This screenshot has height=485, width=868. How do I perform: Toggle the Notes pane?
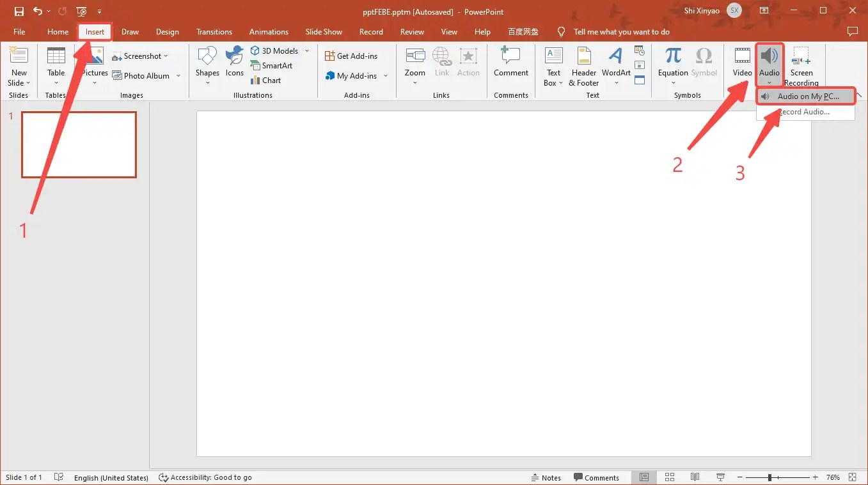(546, 477)
